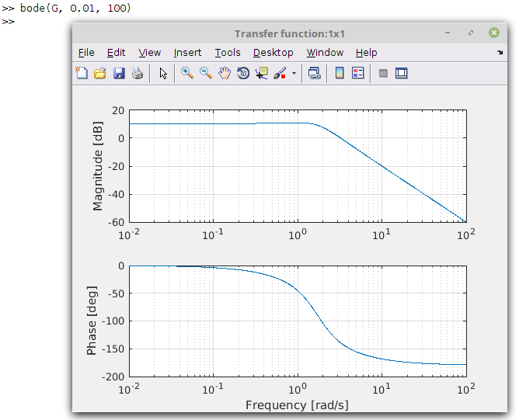519x420 pixels.
Task: Print the figure using printer icon
Action: click(x=138, y=73)
